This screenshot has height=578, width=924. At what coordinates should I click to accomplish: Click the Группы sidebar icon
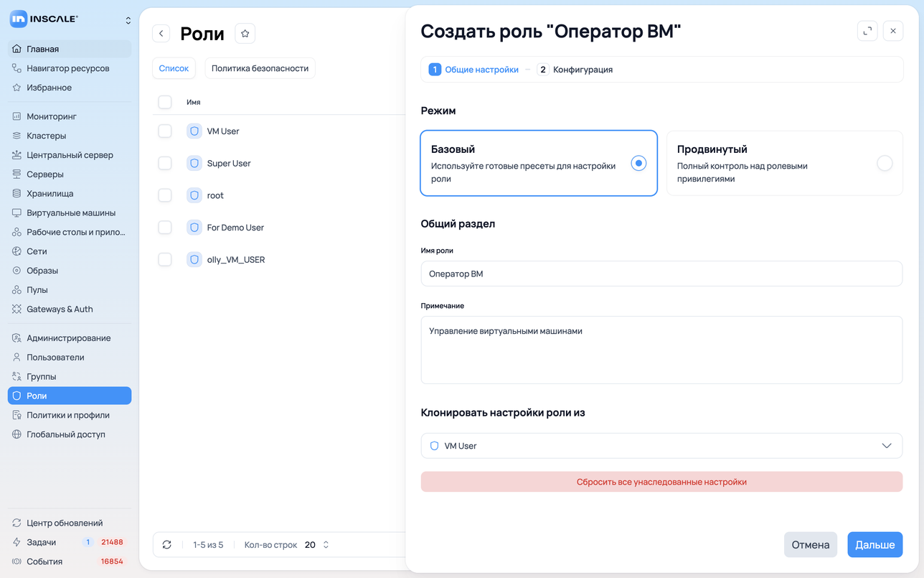click(x=17, y=377)
